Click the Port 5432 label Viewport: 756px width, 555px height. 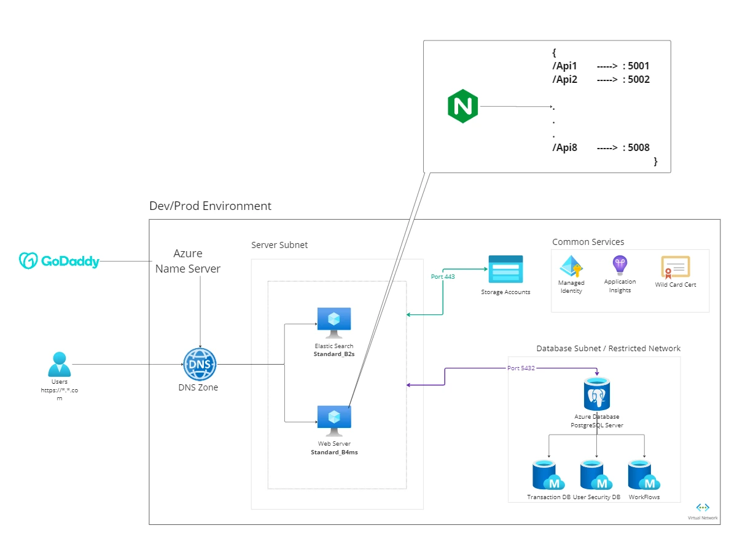(521, 368)
